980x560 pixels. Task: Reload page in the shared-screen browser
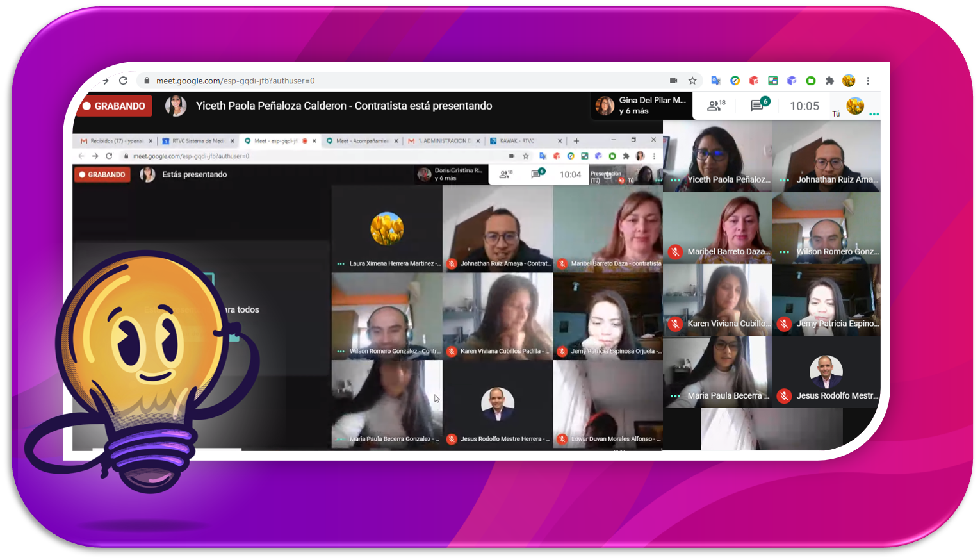pos(109,156)
